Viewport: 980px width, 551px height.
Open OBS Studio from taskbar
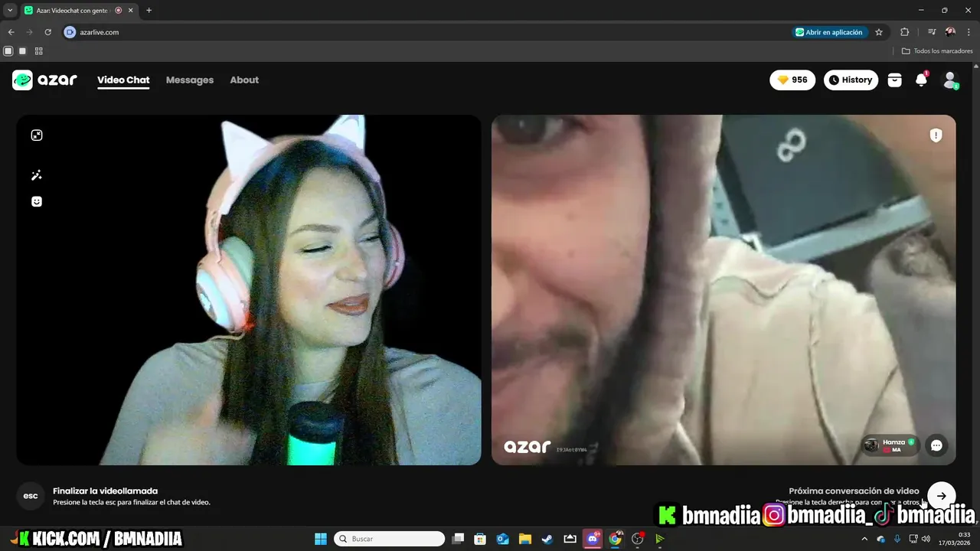point(637,539)
